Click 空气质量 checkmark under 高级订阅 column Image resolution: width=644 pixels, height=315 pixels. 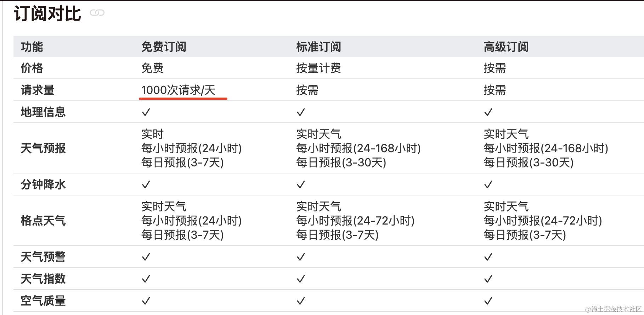pos(488,301)
